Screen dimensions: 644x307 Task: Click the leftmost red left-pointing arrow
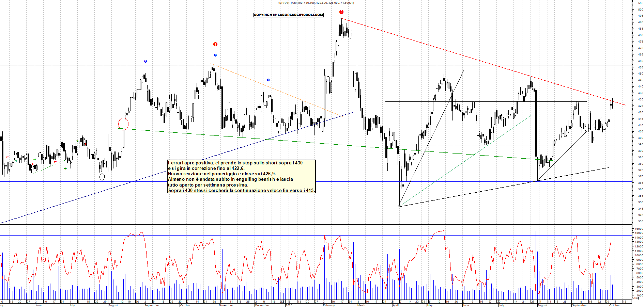pyautogui.click(x=7, y=157)
